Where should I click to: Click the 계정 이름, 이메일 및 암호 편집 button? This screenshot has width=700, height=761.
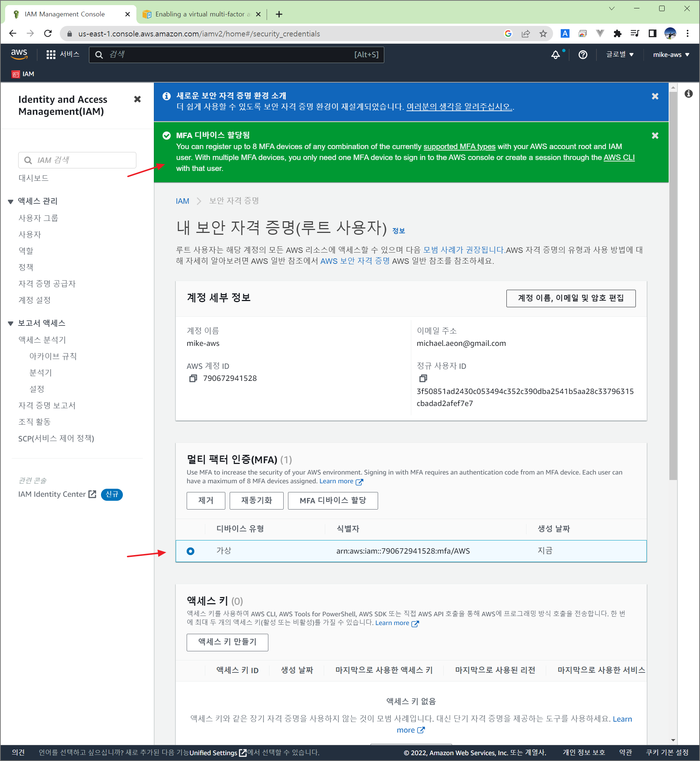pyautogui.click(x=571, y=298)
